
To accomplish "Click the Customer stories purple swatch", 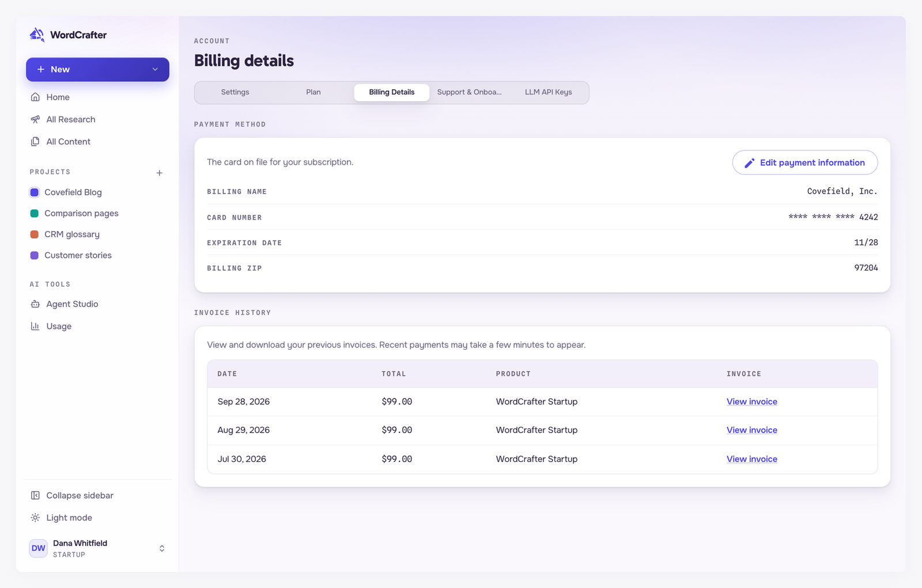I will tap(35, 256).
